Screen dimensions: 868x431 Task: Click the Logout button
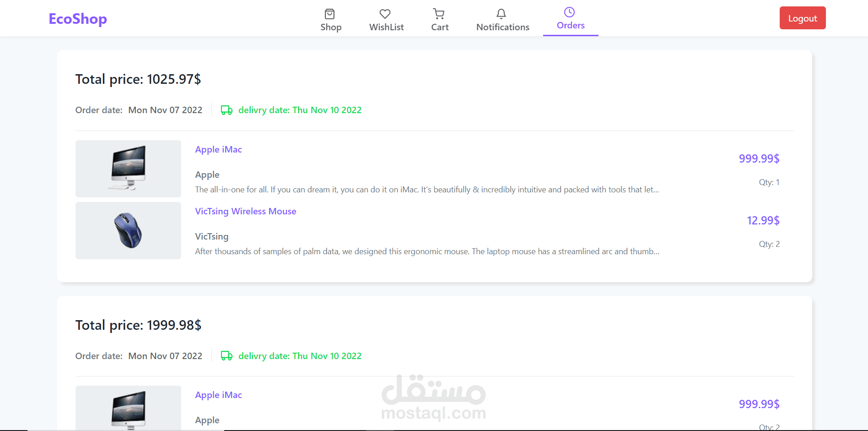click(x=803, y=18)
